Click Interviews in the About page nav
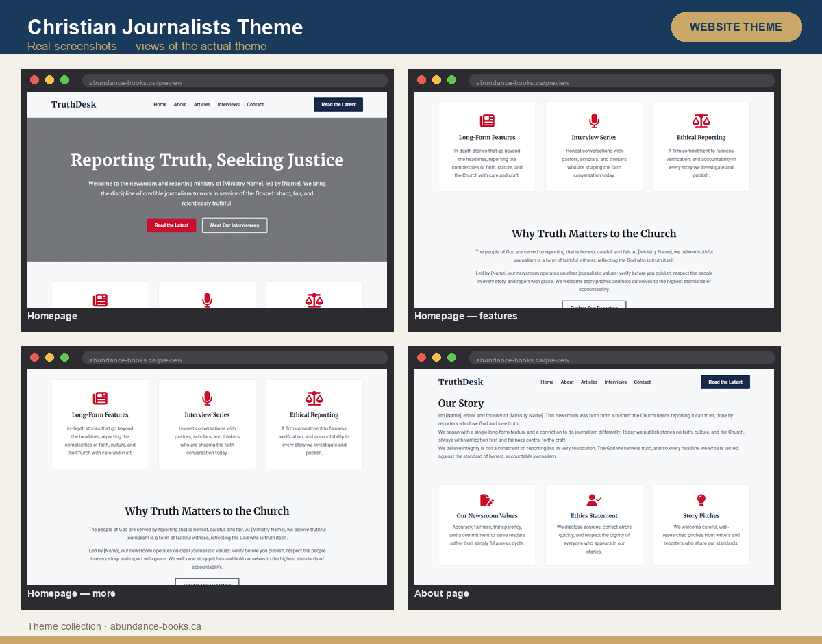The height and width of the screenshot is (644, 822). pyautogui.click(x=616, y=382)
